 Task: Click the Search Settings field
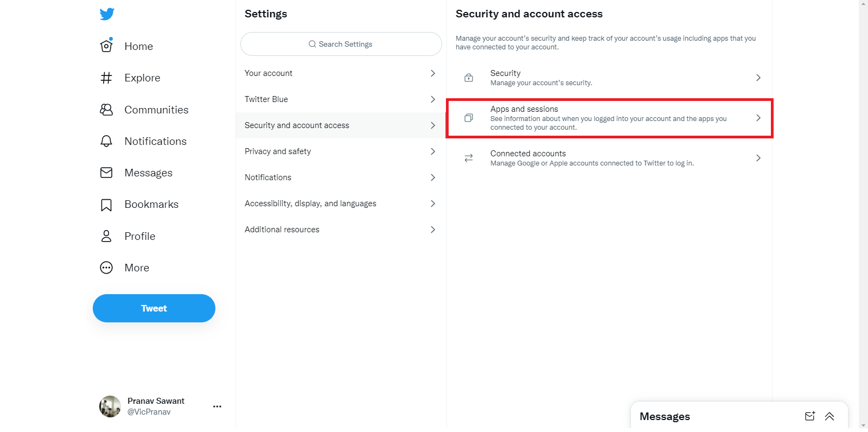click(x=341, y=44)
